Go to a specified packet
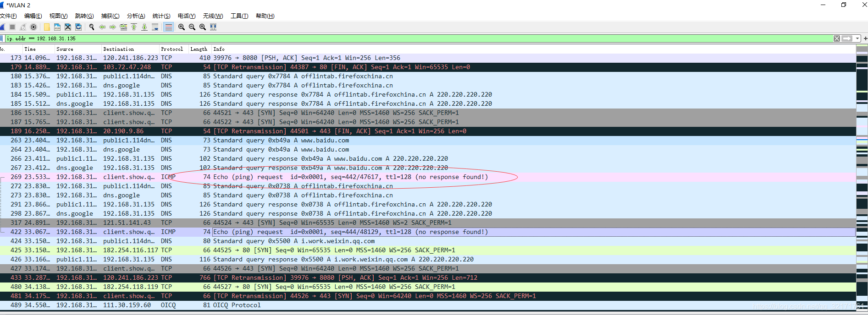This screenshot has width=868, height=315. coord(123,27)
